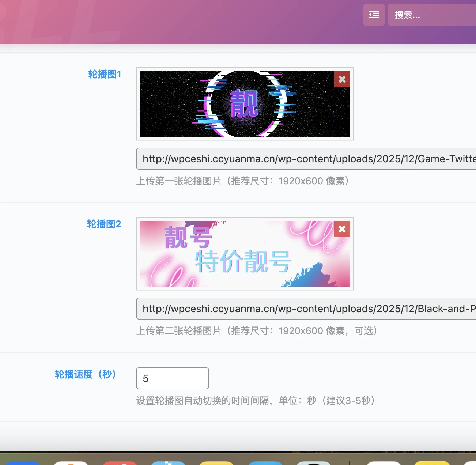
Task: Click the glitch-style 靓 banner thumbnail
Action: [245, 104]
